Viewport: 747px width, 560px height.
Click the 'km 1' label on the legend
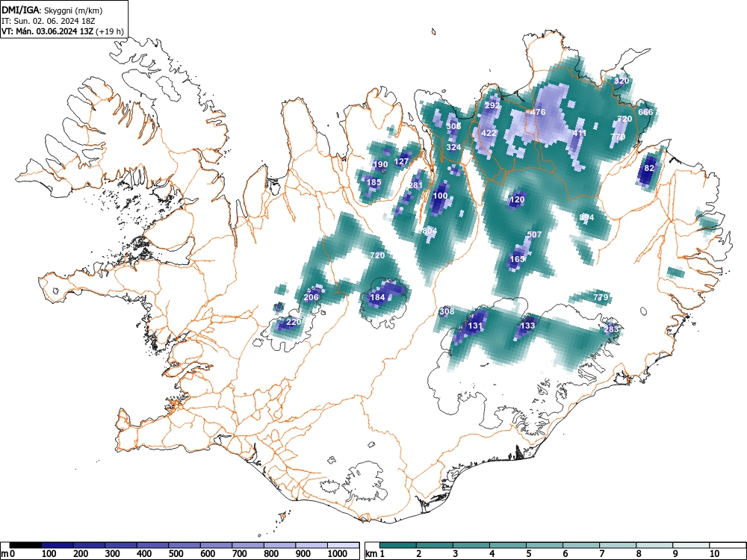click(x=375, y=554)
